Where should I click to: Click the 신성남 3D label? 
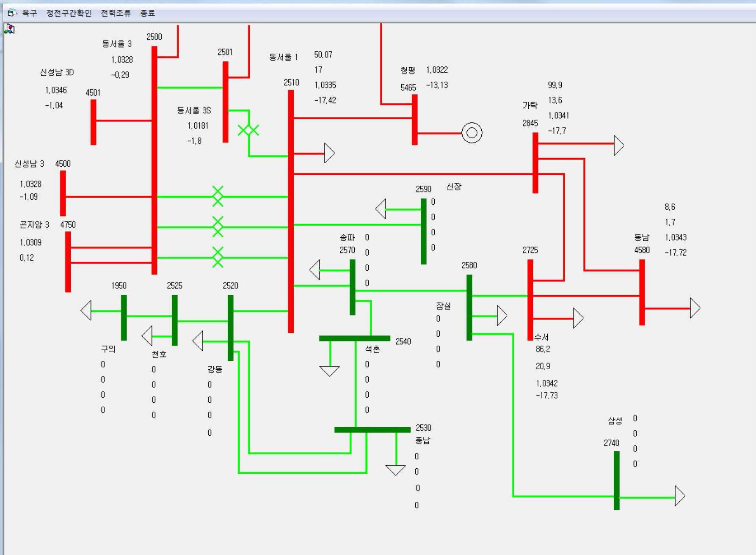click(x=57, y=72)
